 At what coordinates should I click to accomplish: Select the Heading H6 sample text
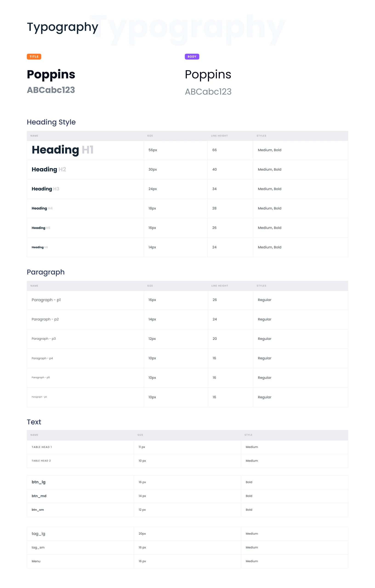tap(40, 247)
